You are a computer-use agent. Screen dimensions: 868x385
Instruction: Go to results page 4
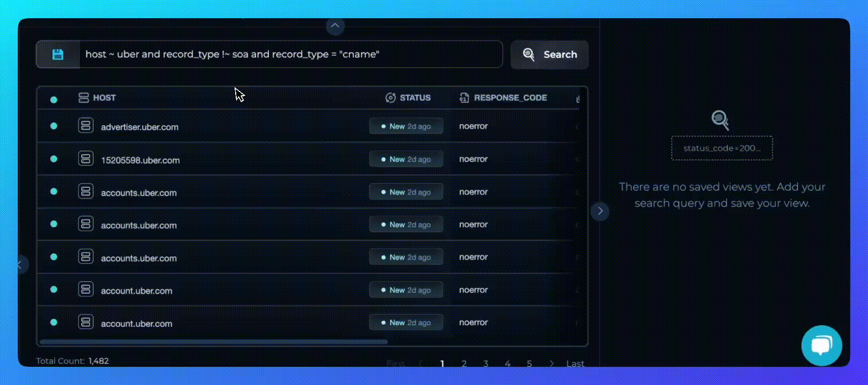click(x=508, y=364)
